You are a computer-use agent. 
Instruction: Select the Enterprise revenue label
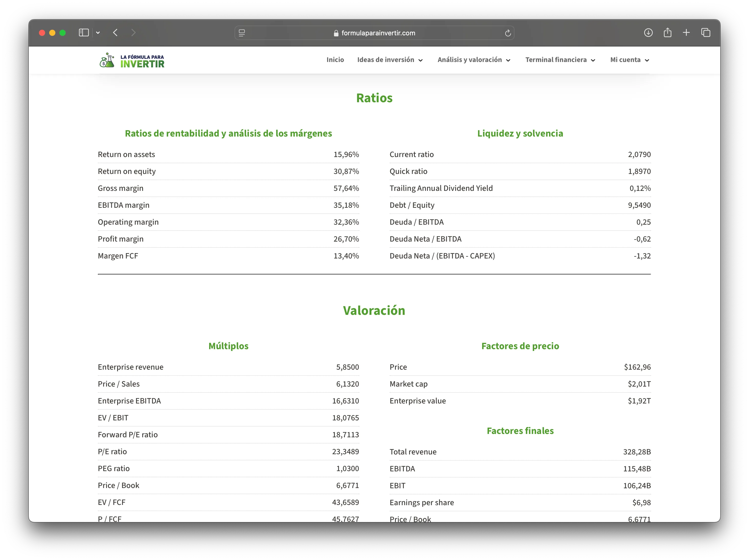[130, 367]
